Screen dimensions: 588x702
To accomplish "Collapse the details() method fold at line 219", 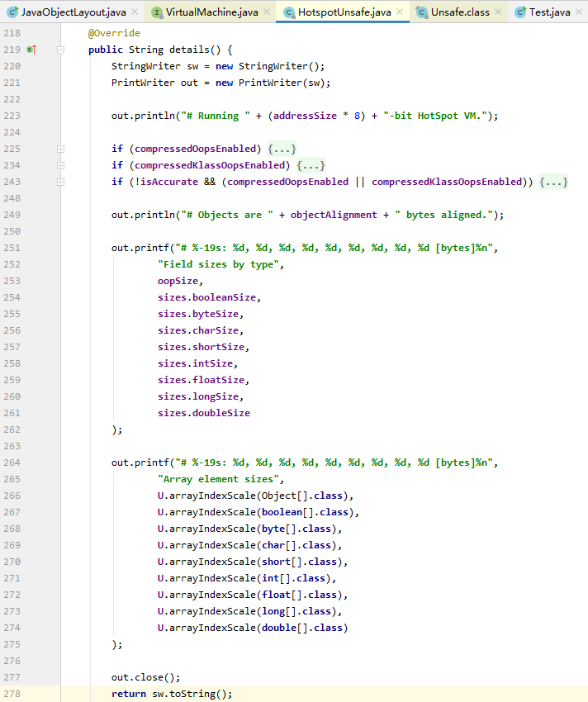I will 61,50.
